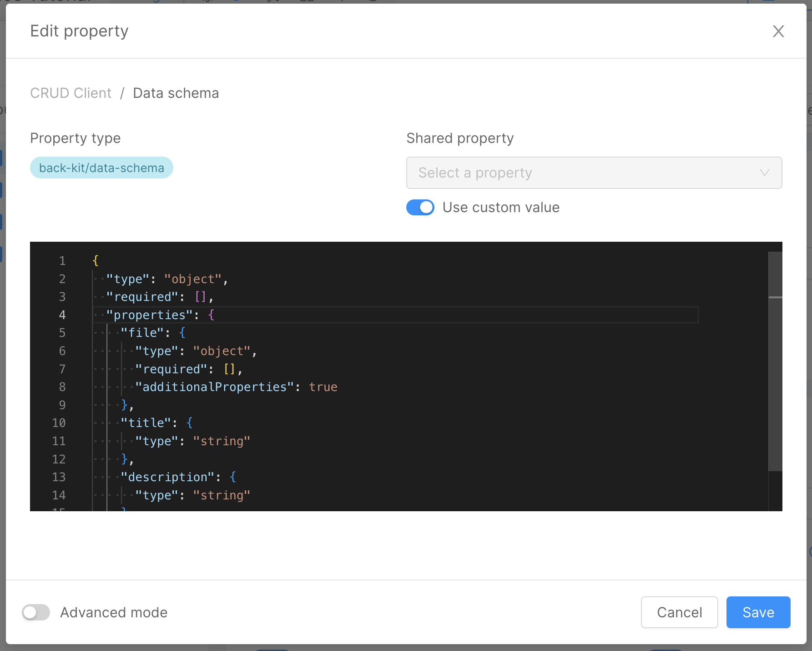
Task: Click the Shared property dropdown chevron arrow
Action: pos(764,173)
